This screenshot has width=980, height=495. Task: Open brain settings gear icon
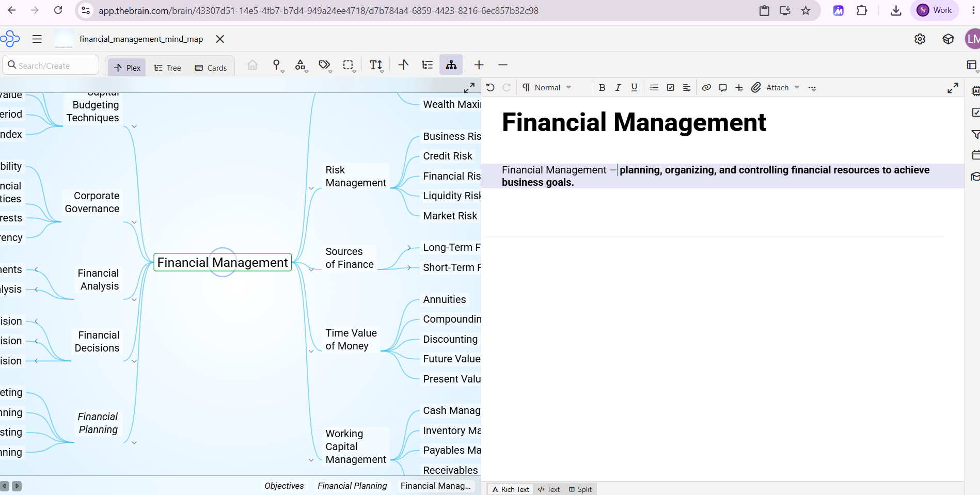pyautogui.click(x=920, y=39)
